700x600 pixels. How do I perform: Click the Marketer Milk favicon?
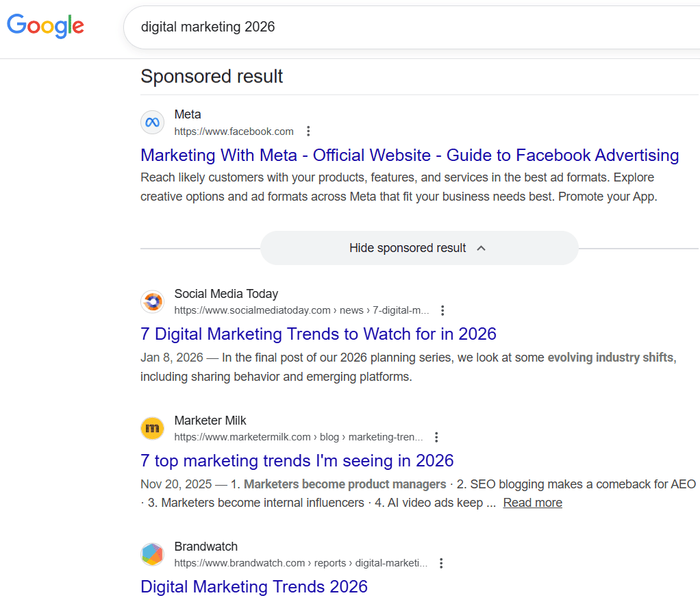click(x=152, y=428)
